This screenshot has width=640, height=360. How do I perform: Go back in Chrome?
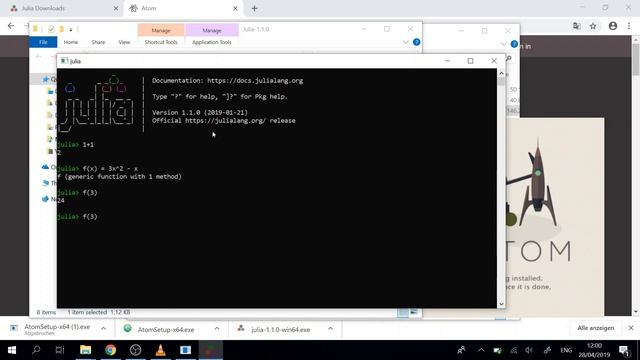click(11, 26)
